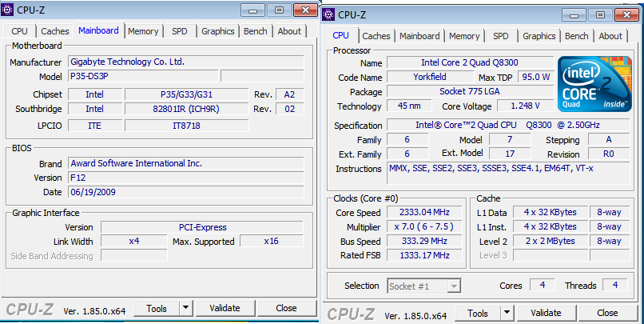Screen dimensions: 644x324
Task: Select the CPU tab in the right window
Action: pos(341,35)
